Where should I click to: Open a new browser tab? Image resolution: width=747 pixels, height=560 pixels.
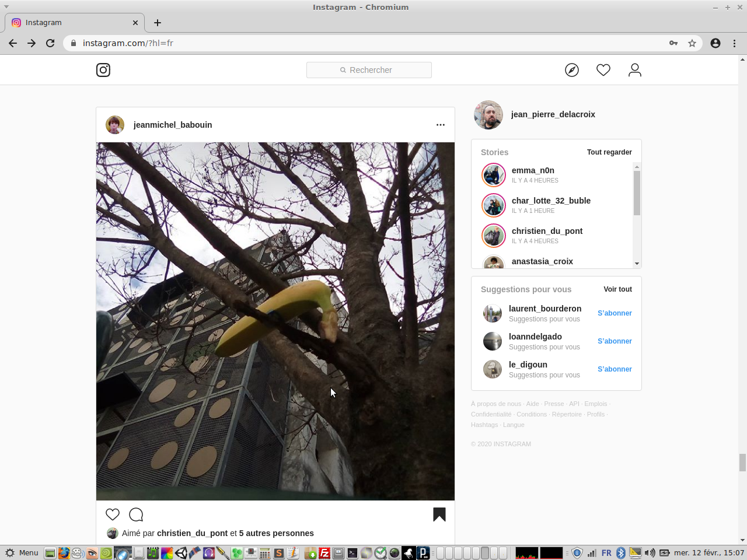158,23
